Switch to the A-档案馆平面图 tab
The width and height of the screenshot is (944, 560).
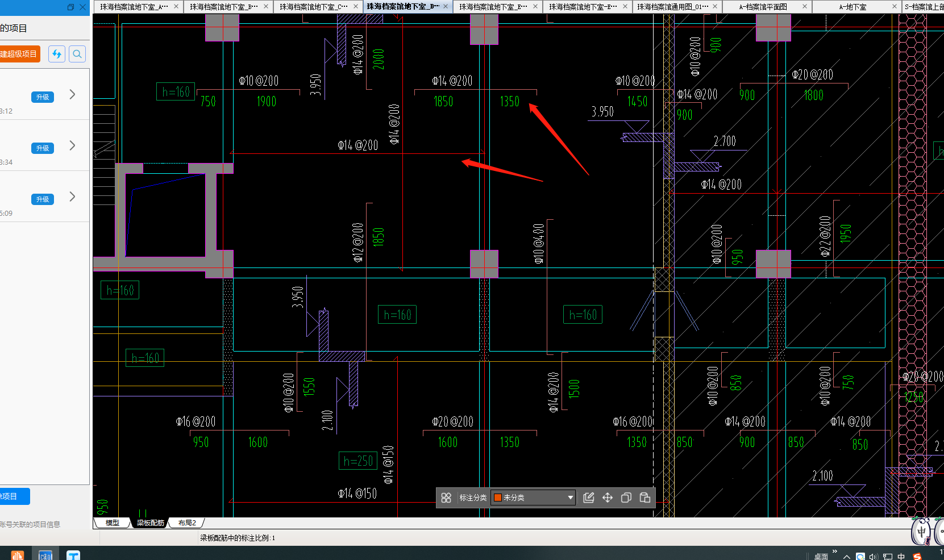[x=763, y=7]
